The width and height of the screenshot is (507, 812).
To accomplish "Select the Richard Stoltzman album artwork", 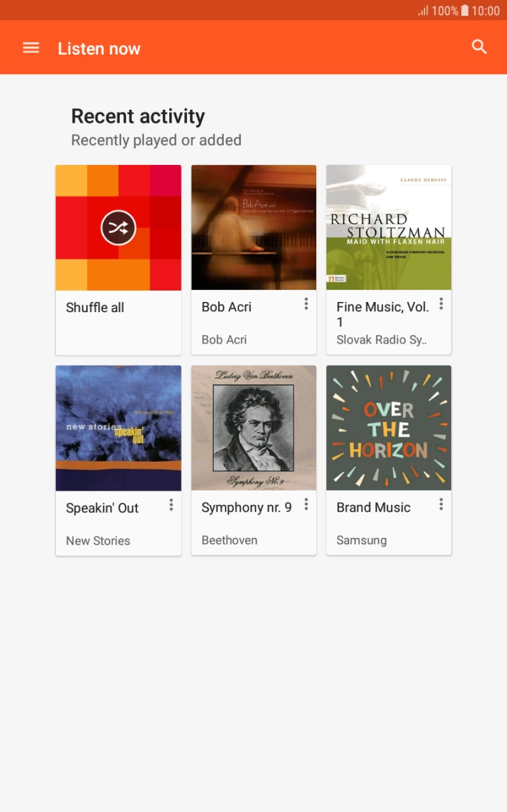I will (389, 227).
